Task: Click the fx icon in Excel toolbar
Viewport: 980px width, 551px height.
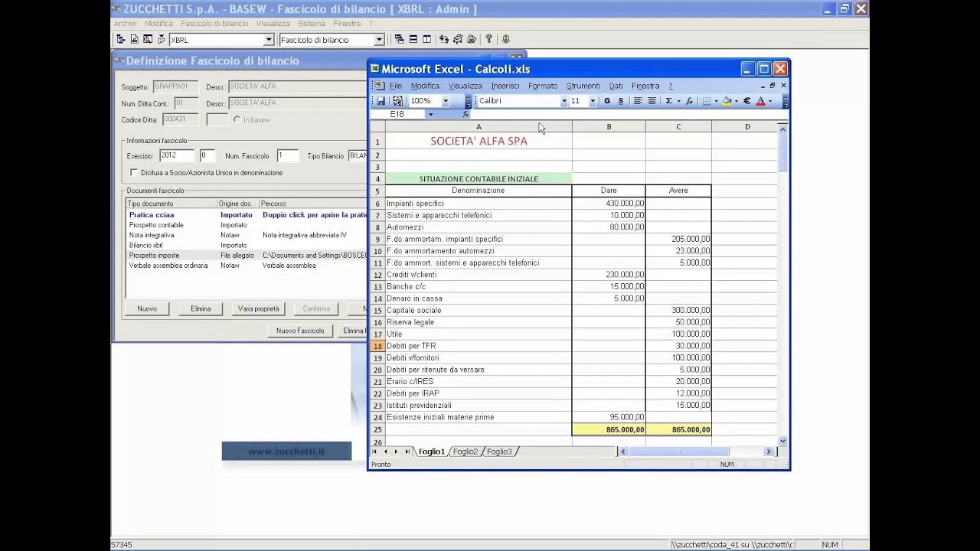Action: 689,101
